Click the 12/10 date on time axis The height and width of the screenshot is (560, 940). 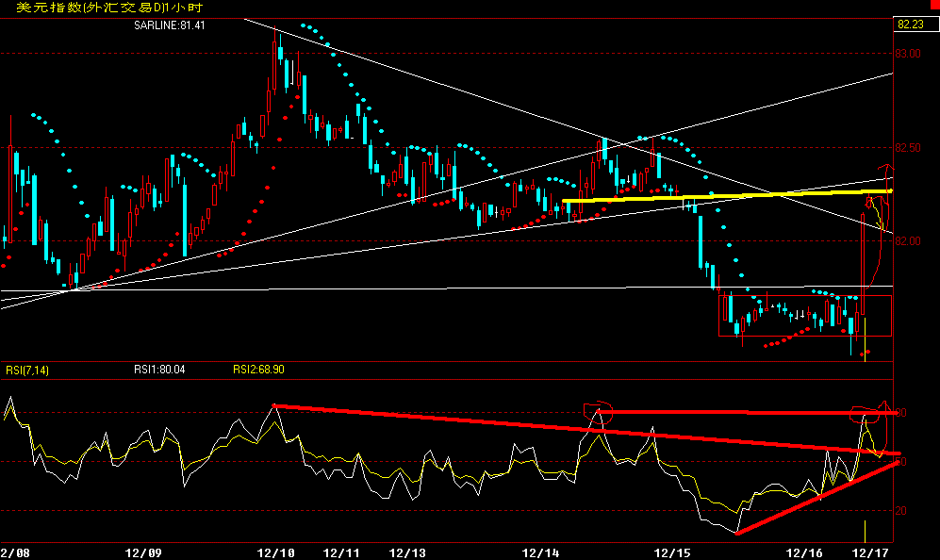pos(276,551)
